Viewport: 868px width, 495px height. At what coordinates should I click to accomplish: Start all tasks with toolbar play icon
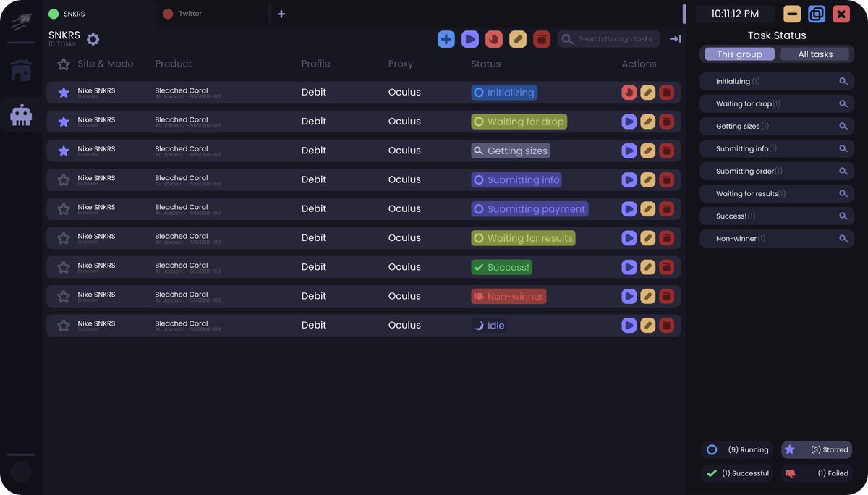[x=470, y=39]
